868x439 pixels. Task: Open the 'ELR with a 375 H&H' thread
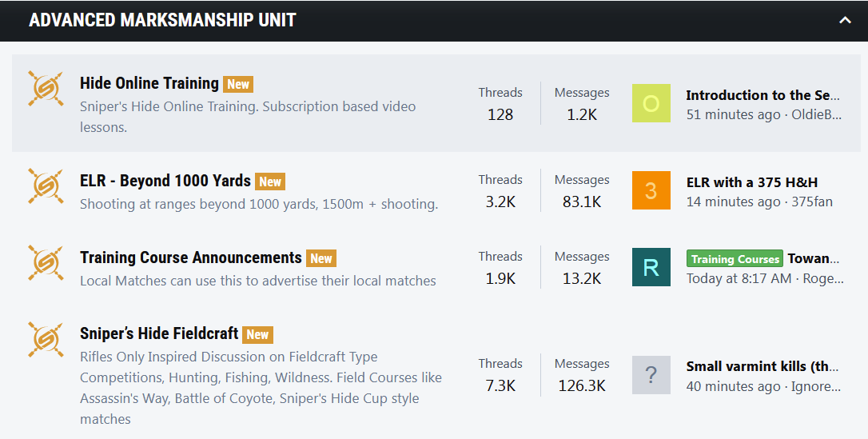(x=752, y=182)
